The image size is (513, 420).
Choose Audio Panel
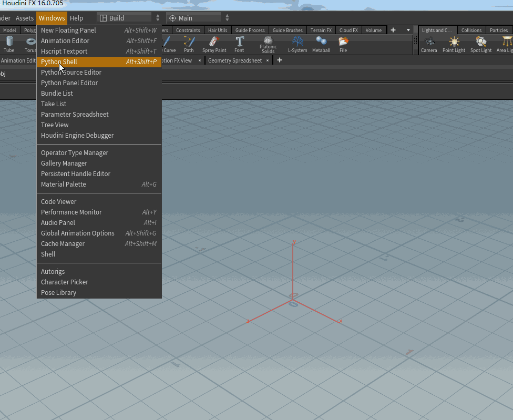click(99, 222)
